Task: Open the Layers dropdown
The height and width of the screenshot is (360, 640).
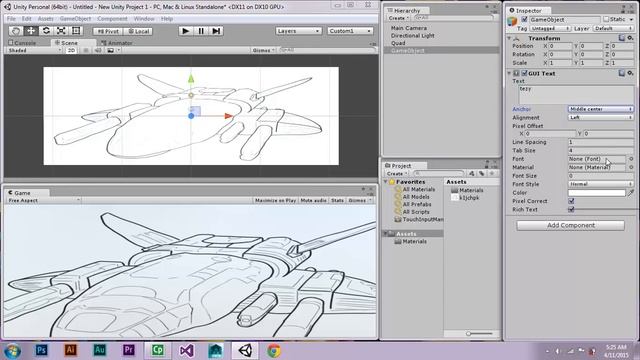Action: 298,31
